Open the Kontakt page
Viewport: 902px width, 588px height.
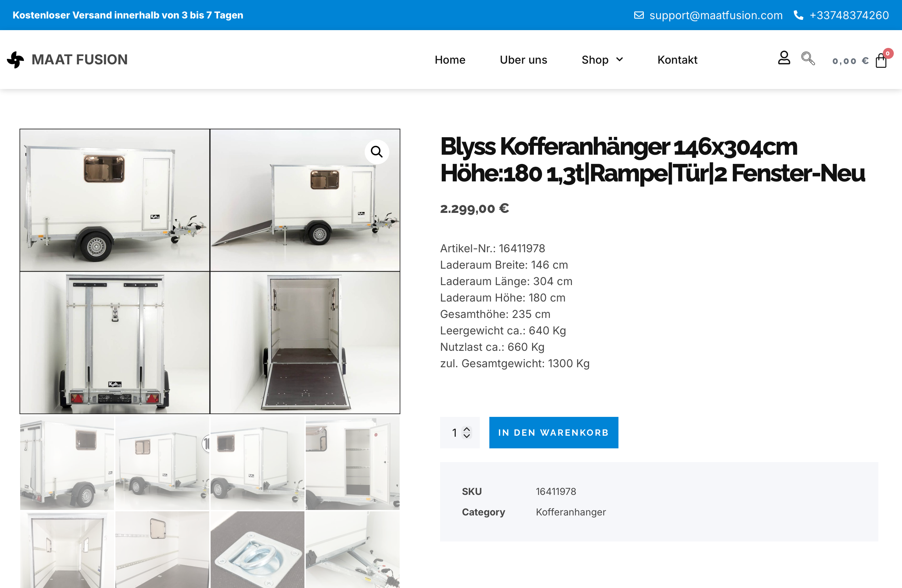[677, 60]
